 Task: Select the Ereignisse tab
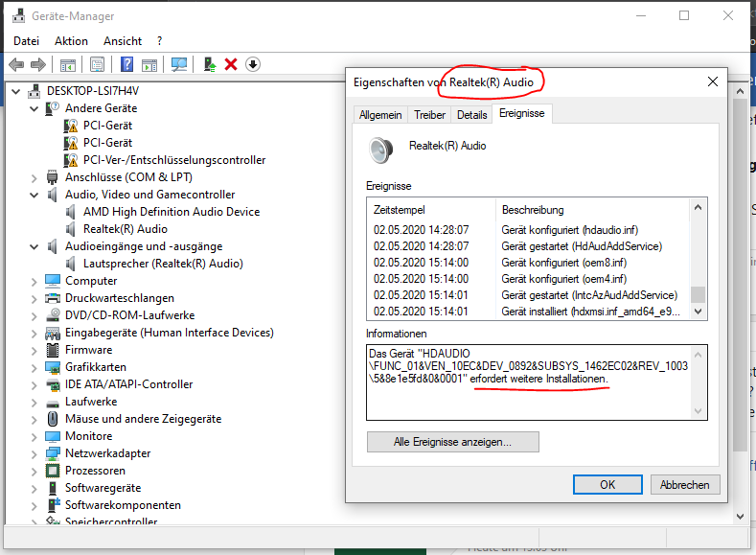click(521, 113)
